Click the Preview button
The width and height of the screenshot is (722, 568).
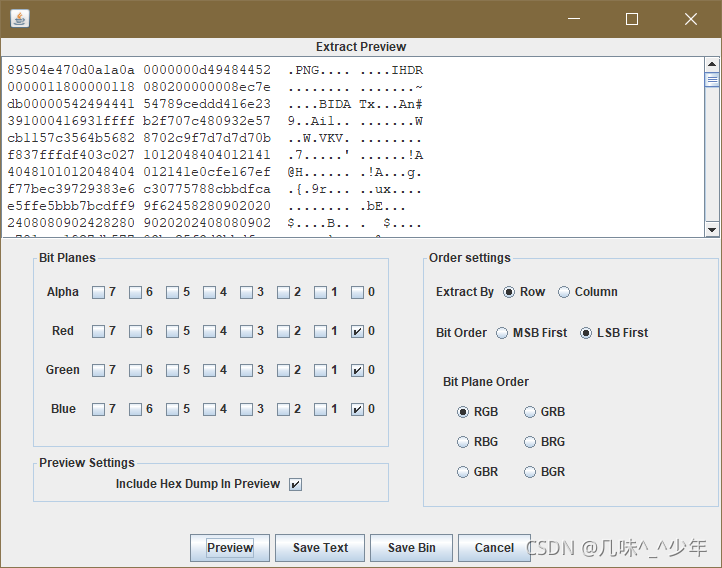pyautogui.click(x=230, y=548)
